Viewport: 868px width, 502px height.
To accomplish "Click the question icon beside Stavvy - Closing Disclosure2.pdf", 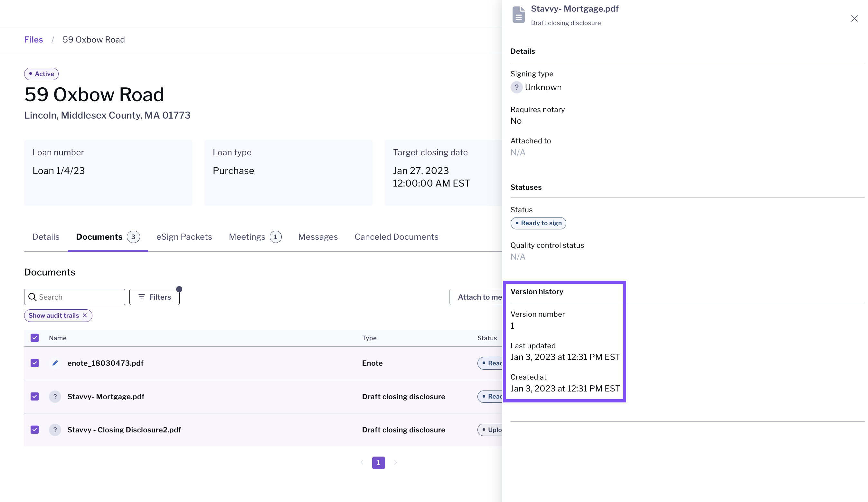I will pyautogui.click(x=55, y=430).
